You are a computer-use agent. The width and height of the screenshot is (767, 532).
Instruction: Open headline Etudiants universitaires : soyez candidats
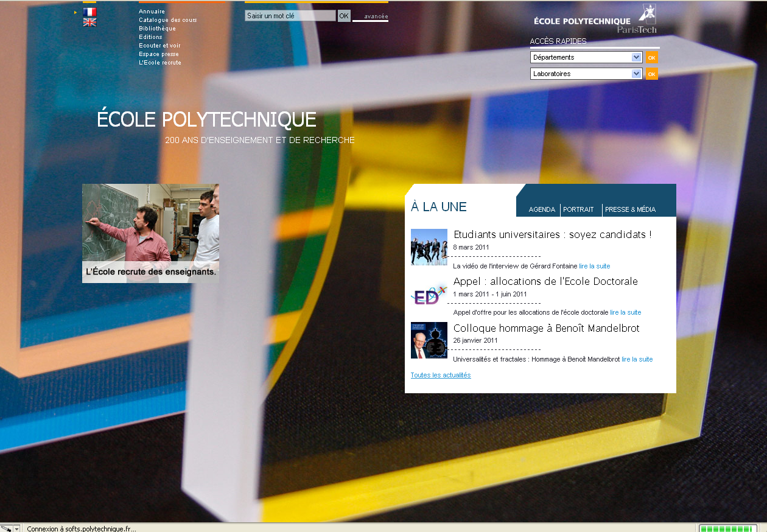tap(553, 234)
